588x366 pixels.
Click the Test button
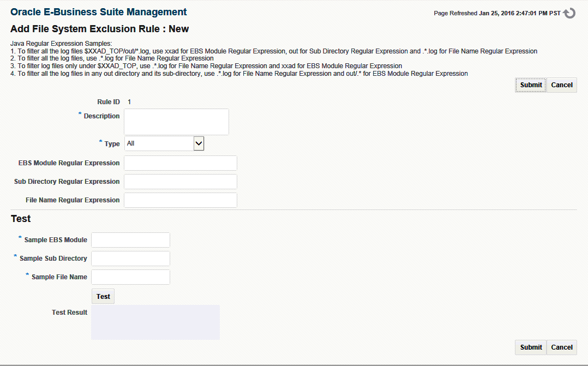(x=103, y=296)
